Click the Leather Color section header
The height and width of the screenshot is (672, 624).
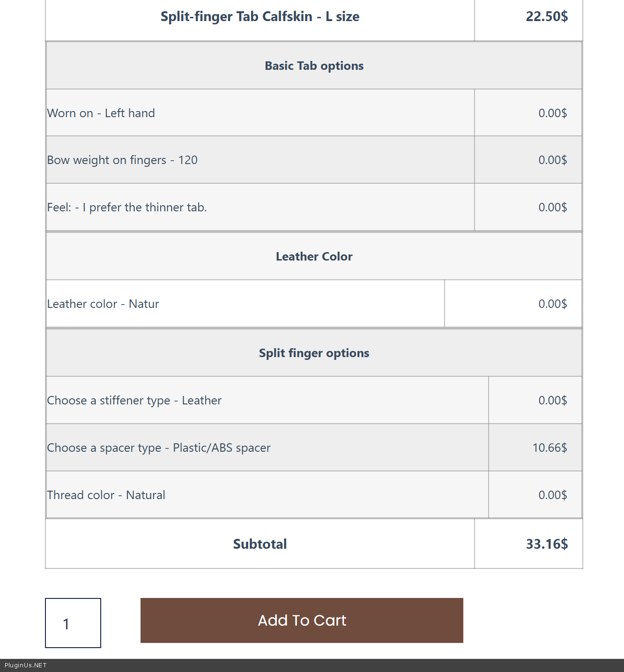(x=314, y=257)
